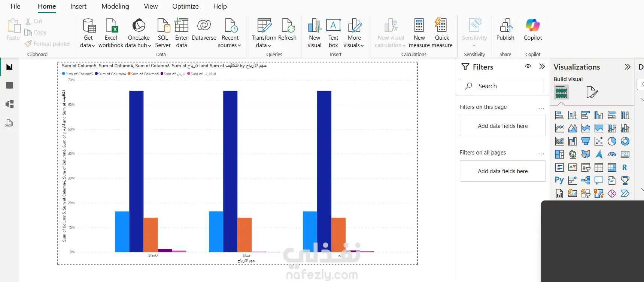Open options for Filters on all pages

[541, 153]
